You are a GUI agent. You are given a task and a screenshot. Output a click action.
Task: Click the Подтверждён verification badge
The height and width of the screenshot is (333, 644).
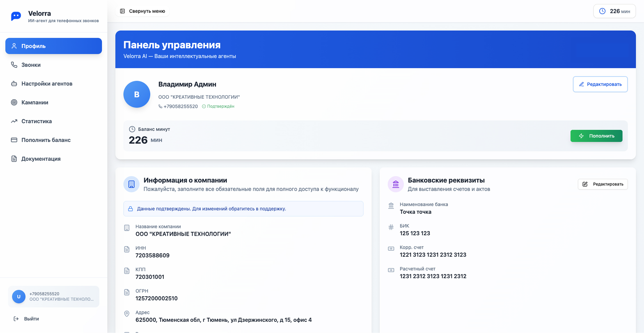pos(218,106)
